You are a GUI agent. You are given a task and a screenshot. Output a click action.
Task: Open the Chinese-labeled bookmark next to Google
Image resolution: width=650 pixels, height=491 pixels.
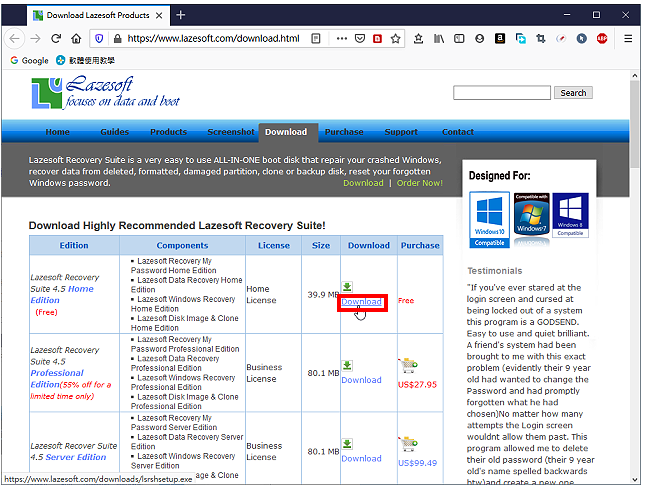85,61
